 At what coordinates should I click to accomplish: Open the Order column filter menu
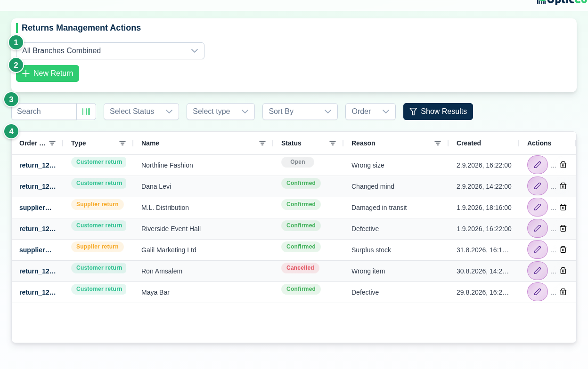pyautogui.click(x=52, y=143)
